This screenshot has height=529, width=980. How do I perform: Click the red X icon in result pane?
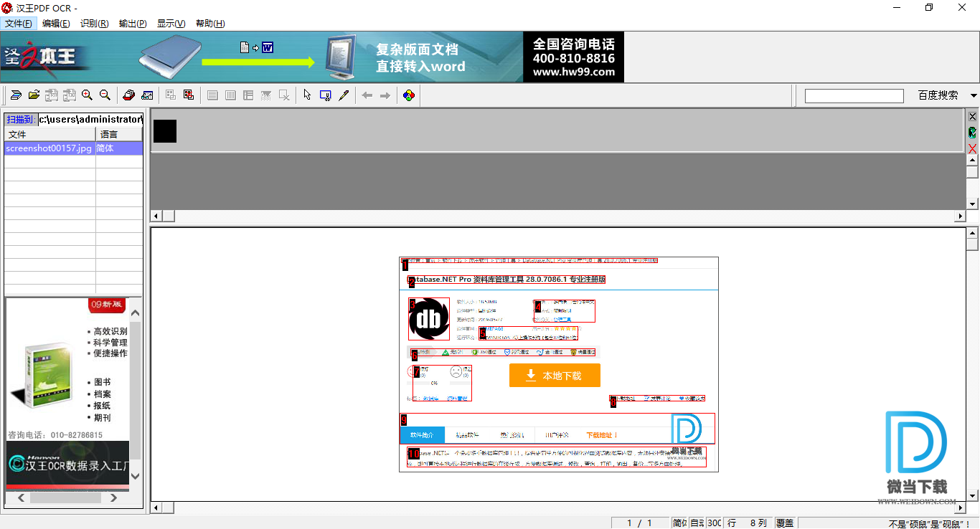(x=973, y=148)
